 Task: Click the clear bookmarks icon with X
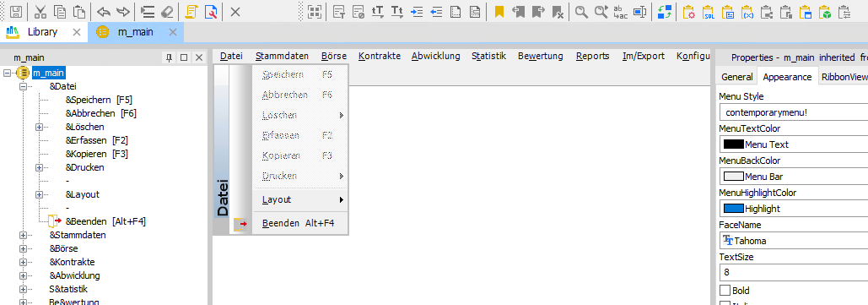point(558,12)
